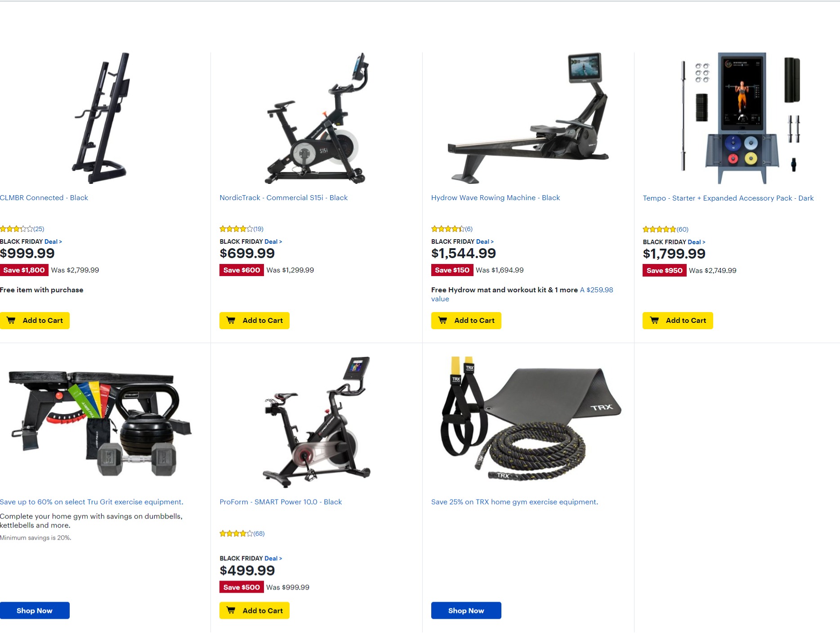Open Black Friday Deal link under ProForm
The image size is (840, 639).
[x=273, y=559]
